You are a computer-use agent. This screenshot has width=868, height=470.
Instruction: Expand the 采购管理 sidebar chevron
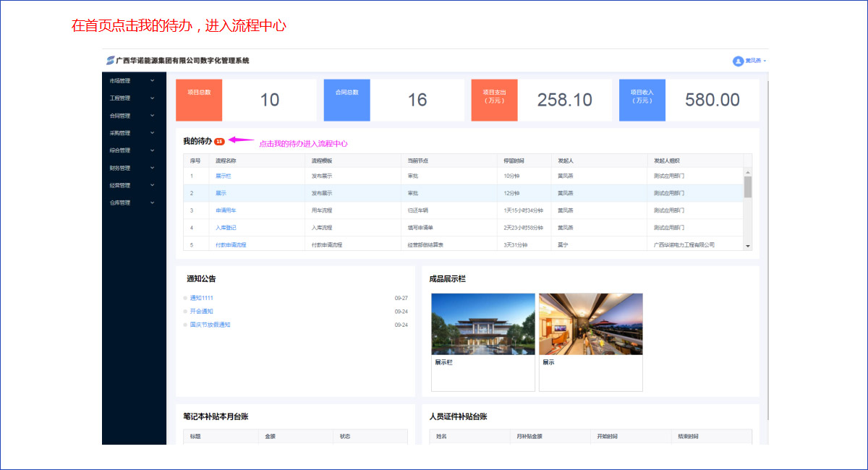coord(153,133)
